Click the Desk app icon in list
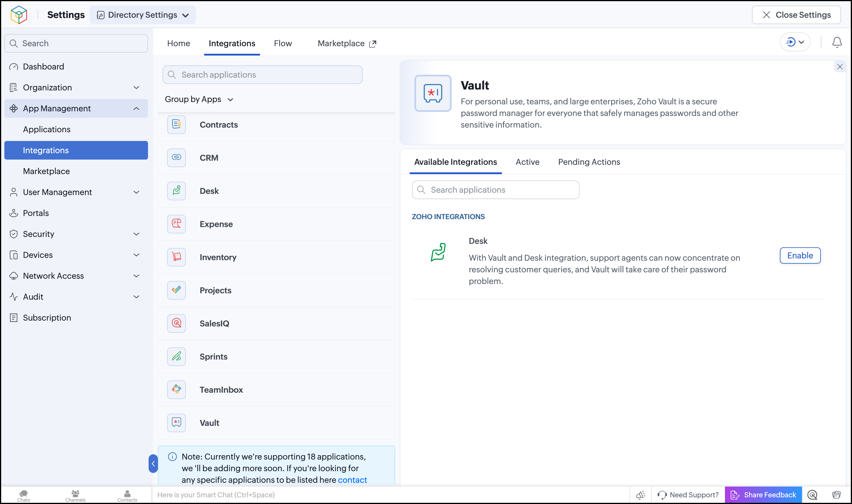Image resolution: width=852 pixels, height=504 pixels. pyautogui.click(x=176, y=191)
